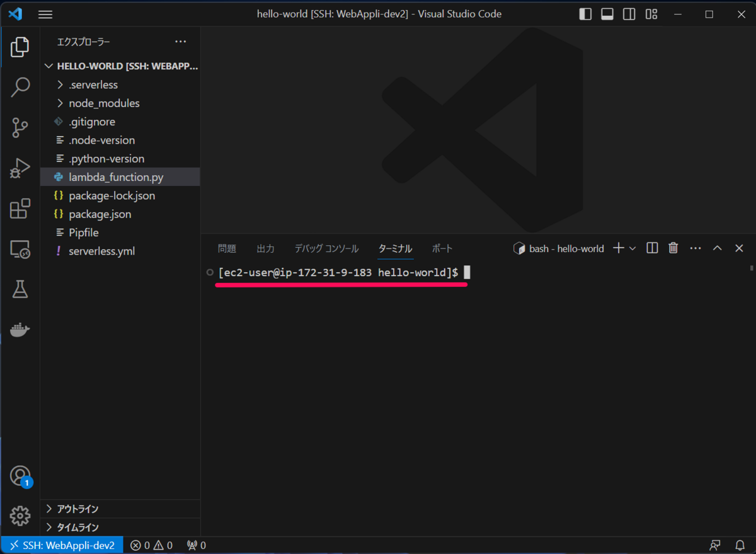The height and width of the screenshot is (554, 756).
Task: Open forwarded ports status item
Action: [197, 545]
